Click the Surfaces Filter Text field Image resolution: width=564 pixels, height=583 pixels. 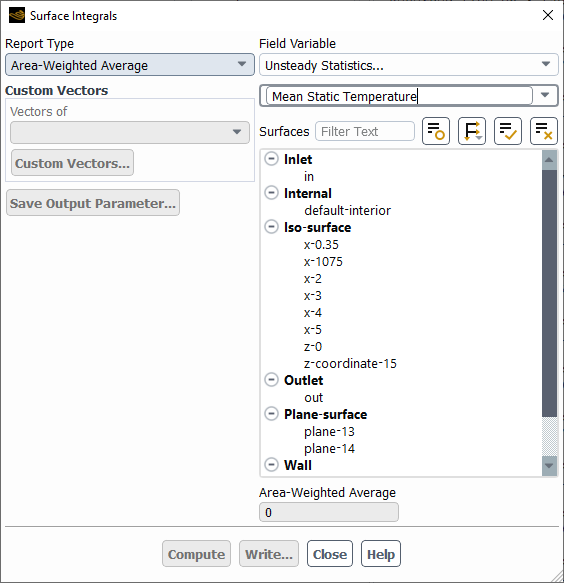365,131
